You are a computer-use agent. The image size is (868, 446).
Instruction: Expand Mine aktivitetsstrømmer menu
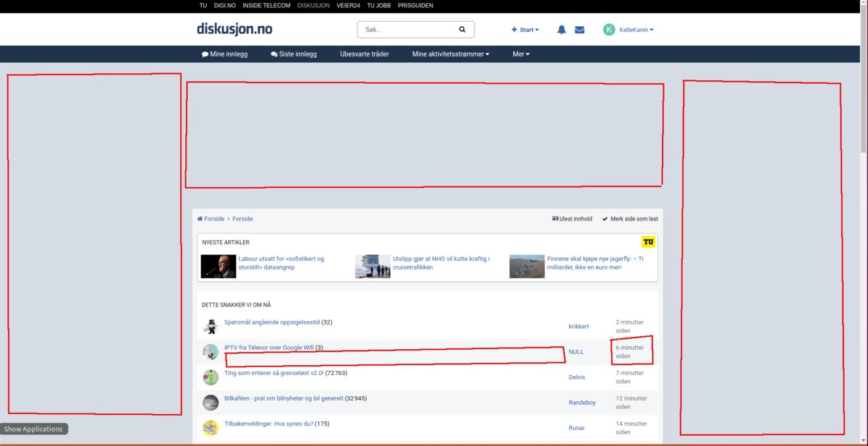click(451, 54)
